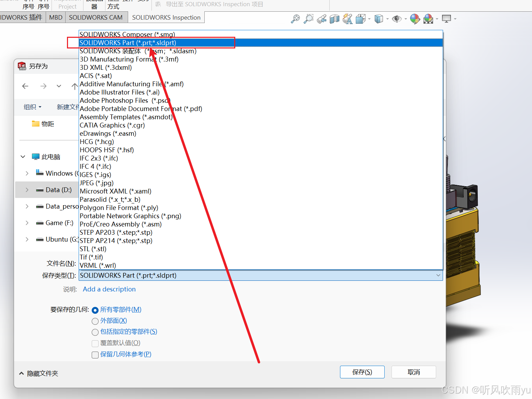Open the SOLIDWORKS 插件 tab
Screen dimensions: 532x399
(23, 18)
